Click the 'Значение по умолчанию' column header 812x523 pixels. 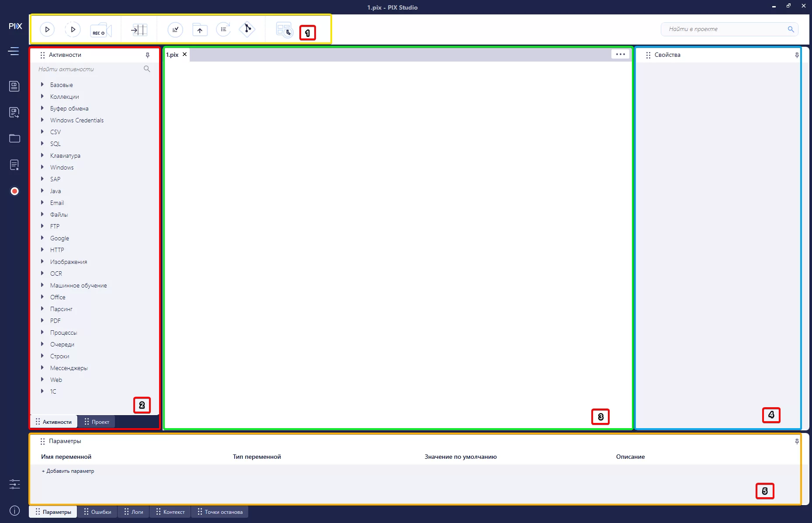(x=461, y=457)
